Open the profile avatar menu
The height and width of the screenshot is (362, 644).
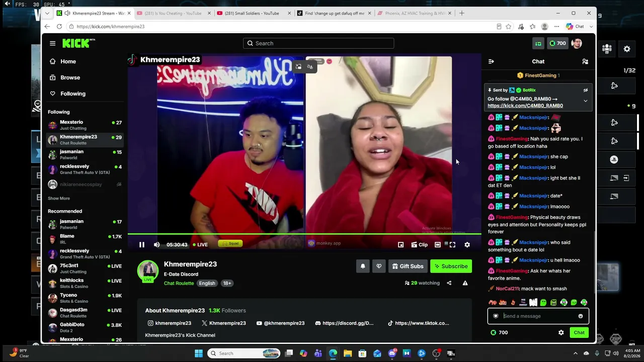[577, 43]
